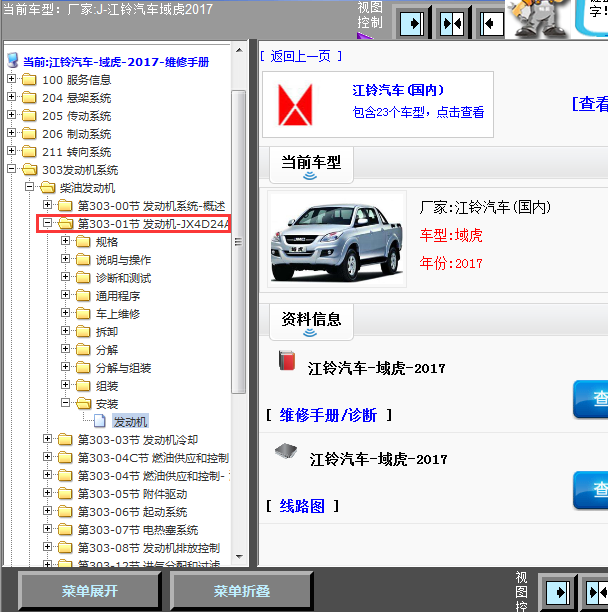
Task: Click the folder icon of 211 转向系统
Action: pyautogui.click(x=29, y=151)
